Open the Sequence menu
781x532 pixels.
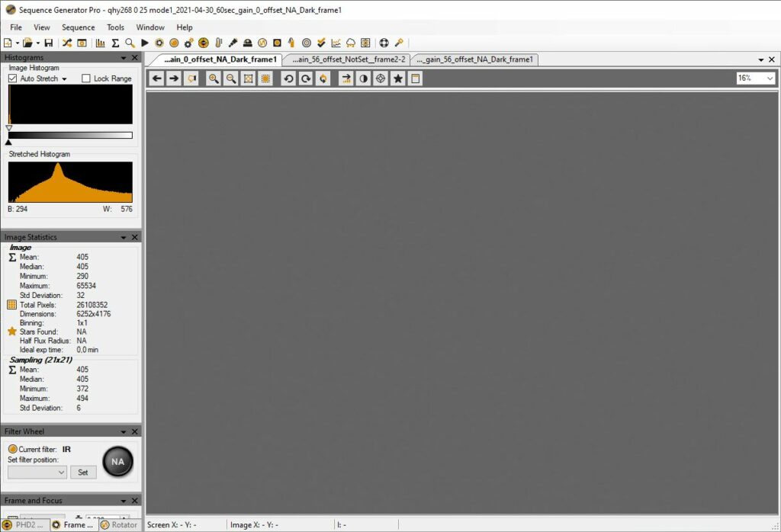click(x=78, y=27)
